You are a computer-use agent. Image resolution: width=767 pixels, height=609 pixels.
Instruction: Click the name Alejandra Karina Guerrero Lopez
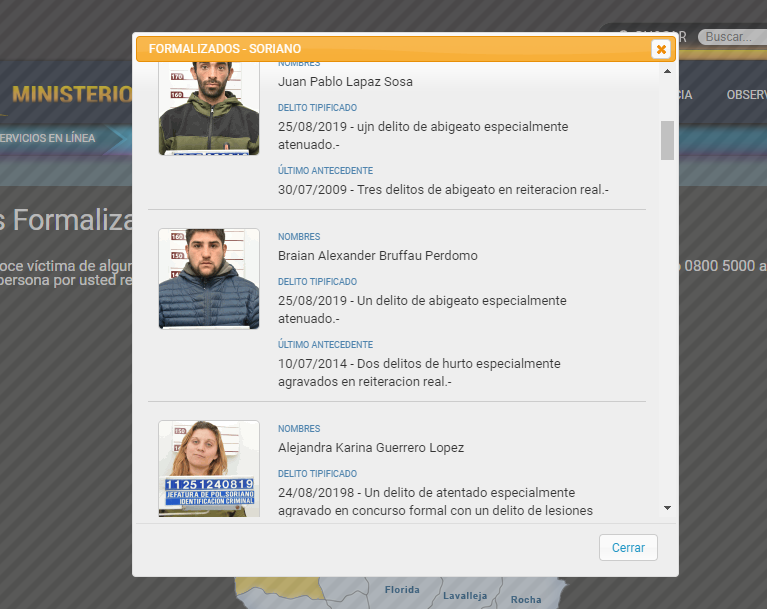(x=371, y=448)
